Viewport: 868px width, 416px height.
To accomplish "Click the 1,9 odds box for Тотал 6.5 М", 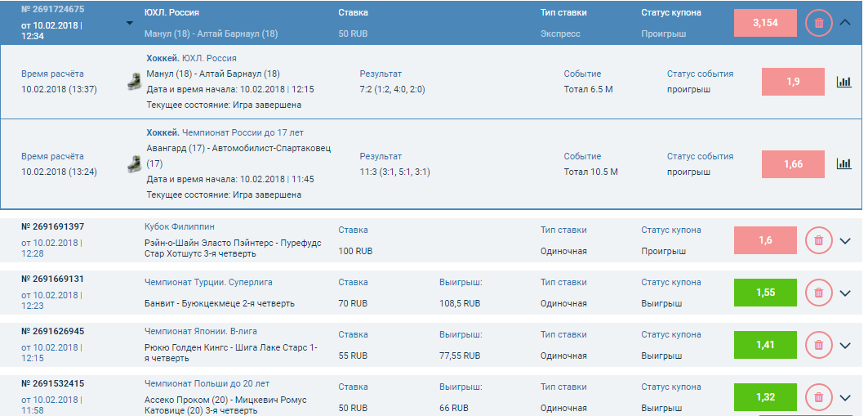I will click(x=793, y=82).
